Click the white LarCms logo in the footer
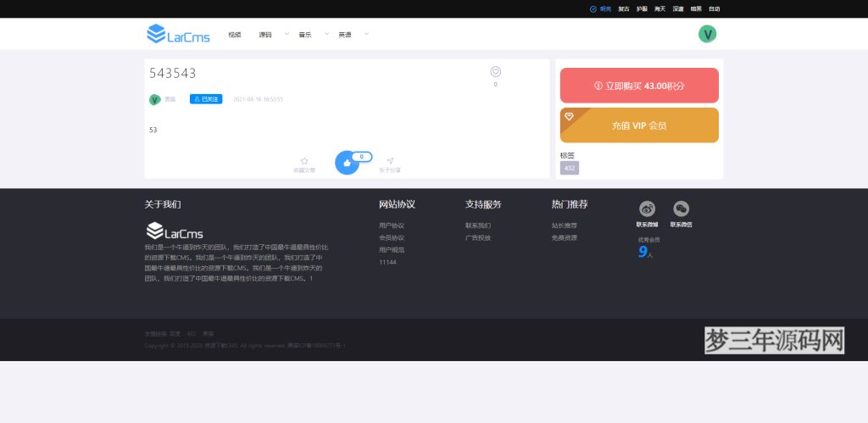Image resolution: width=868 pixels, height=423 pixels. coord(175,231)
